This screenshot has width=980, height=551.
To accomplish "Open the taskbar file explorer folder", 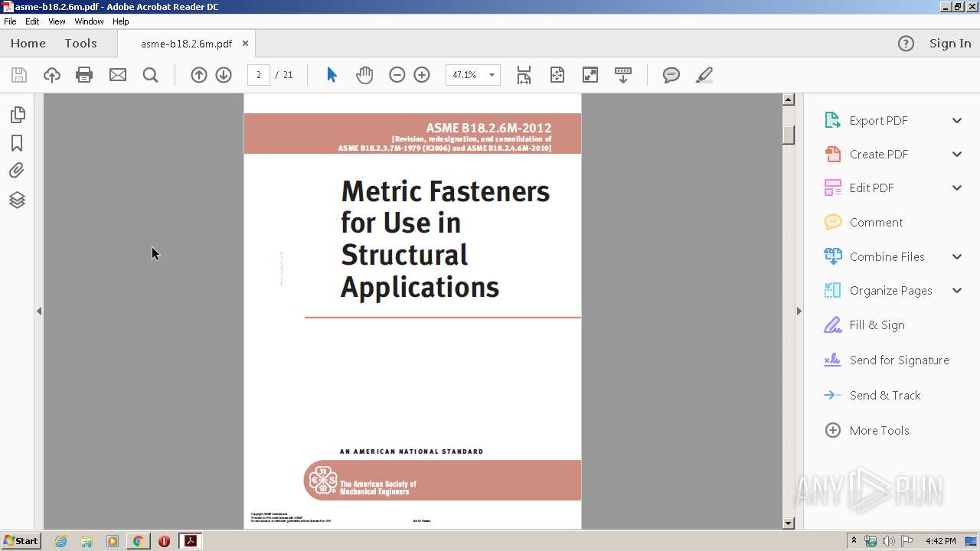I will coord(87,541).
